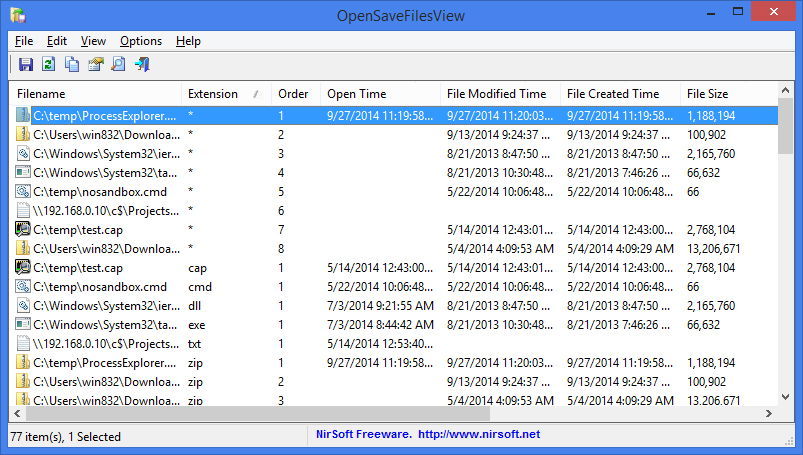
Task: Open Properties with the toolbar icon
Action: pyautogui.click(x=95, y=64)
